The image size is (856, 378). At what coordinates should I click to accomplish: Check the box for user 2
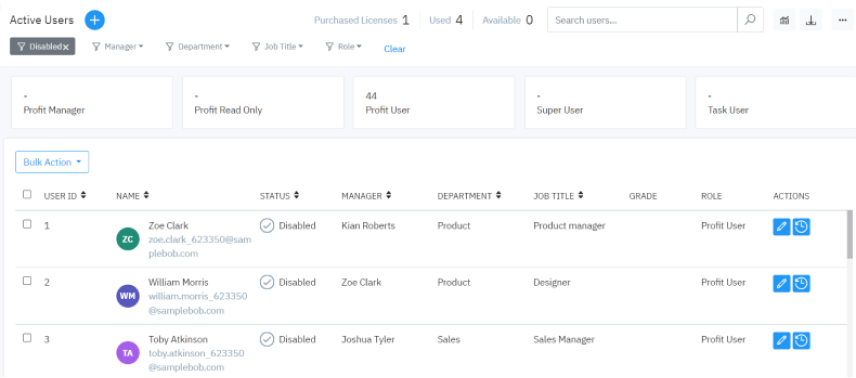[27, 281]
